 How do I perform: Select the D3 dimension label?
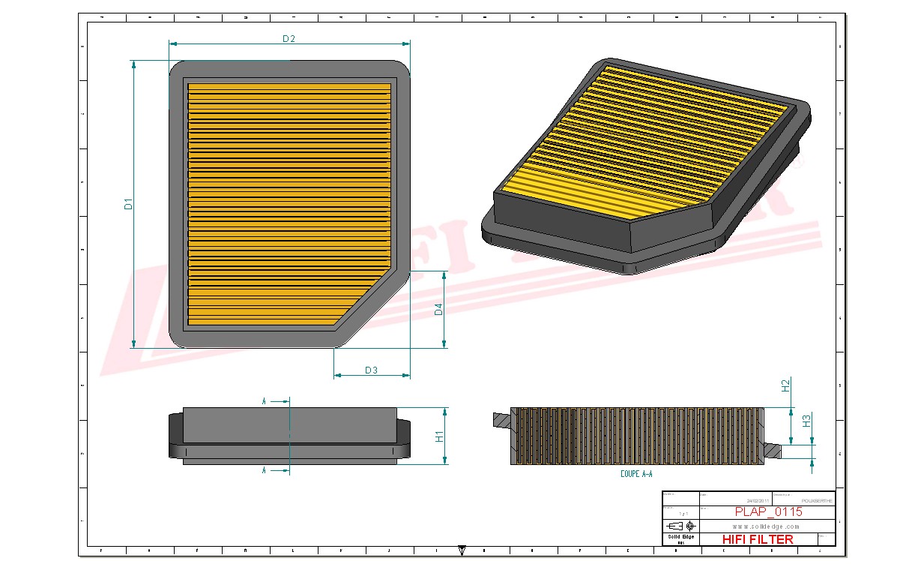point(371,370)
